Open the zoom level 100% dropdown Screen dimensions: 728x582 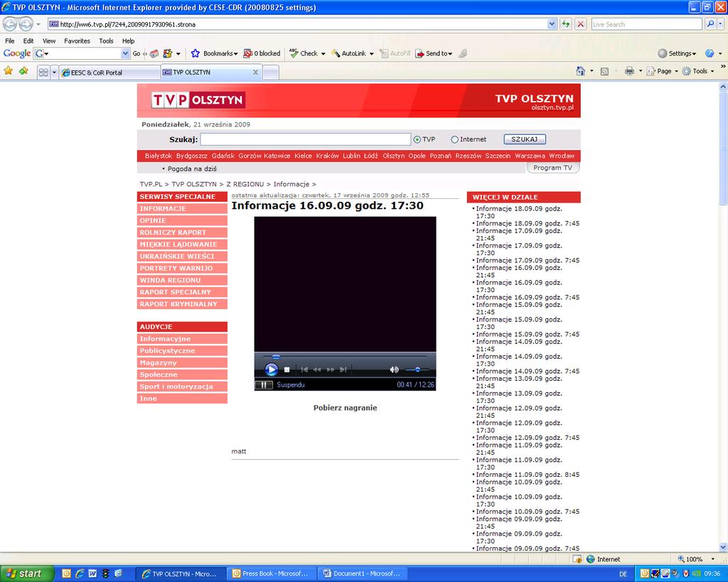(712, 559)
